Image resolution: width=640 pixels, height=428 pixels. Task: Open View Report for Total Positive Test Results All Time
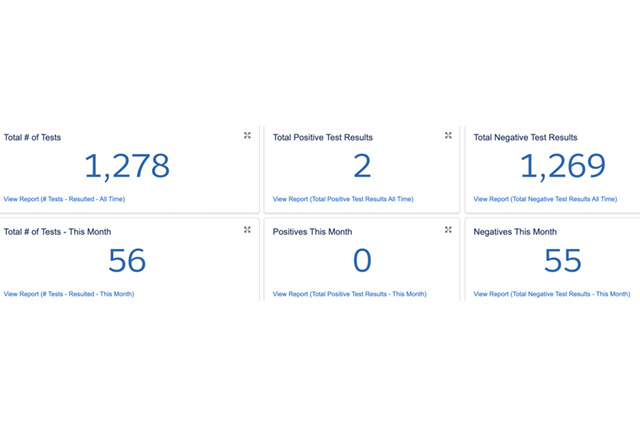pos(343,199)
